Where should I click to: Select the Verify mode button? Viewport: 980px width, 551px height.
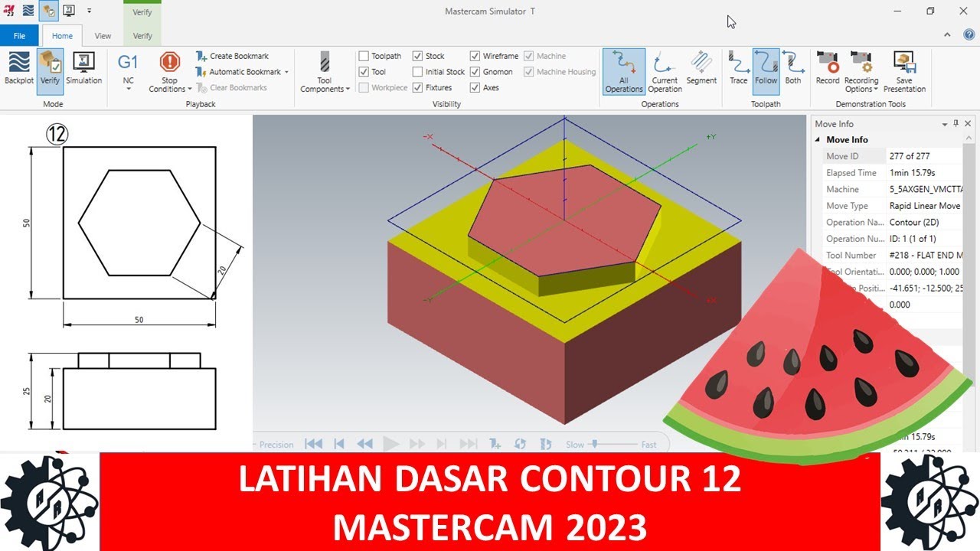[50, 70]
